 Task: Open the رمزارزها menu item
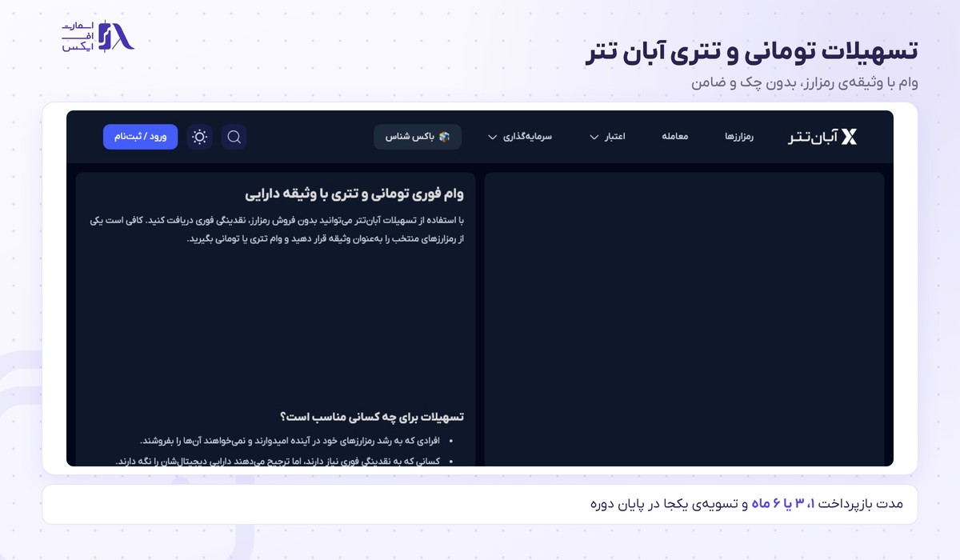tap(740, 137)
